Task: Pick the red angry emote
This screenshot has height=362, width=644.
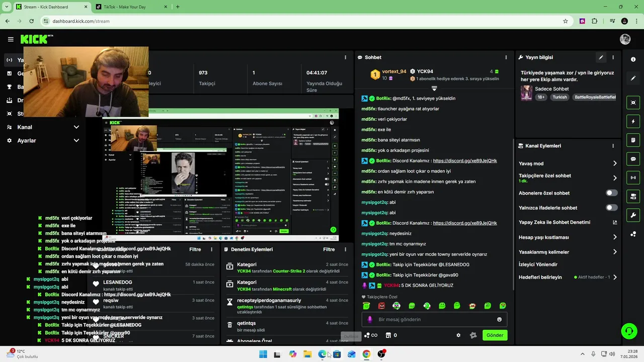Action: click(381, 306)
